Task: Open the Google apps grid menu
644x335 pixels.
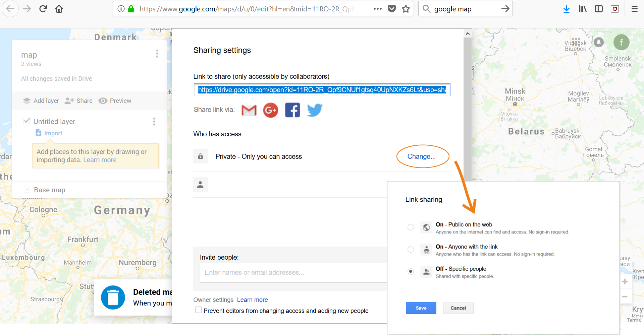Action: [576, 42]
